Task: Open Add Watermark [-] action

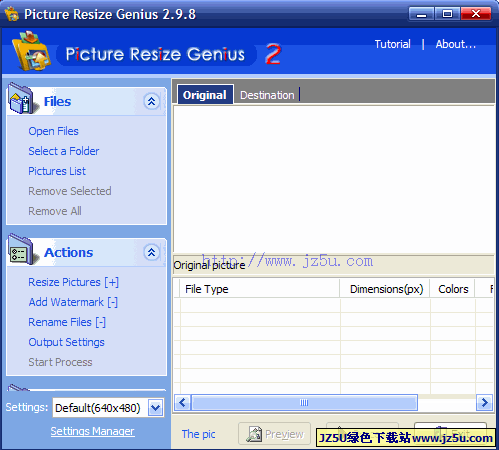Action: [x=73, y=302]
